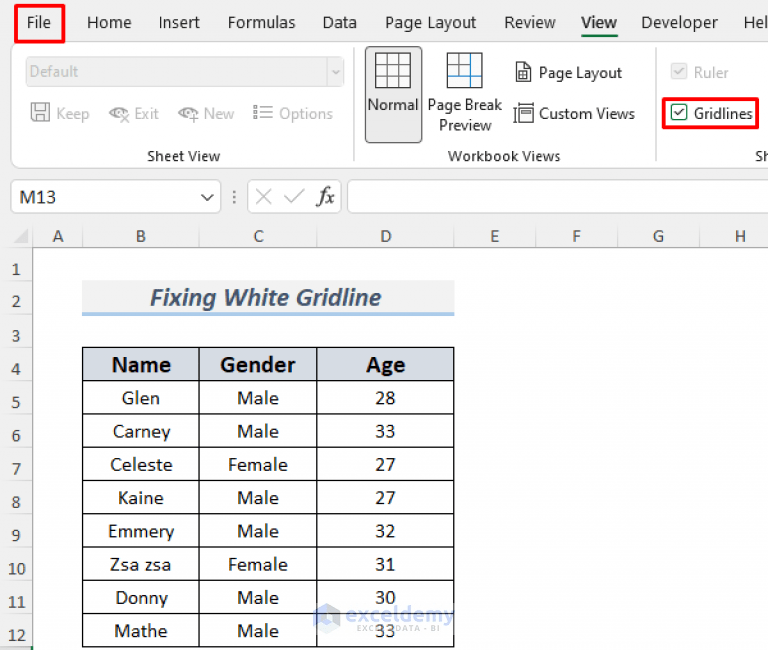This screenshot has height=650, width=768.
Task: Expand the Name Box dropdown arrow
Action: point(207,197)
